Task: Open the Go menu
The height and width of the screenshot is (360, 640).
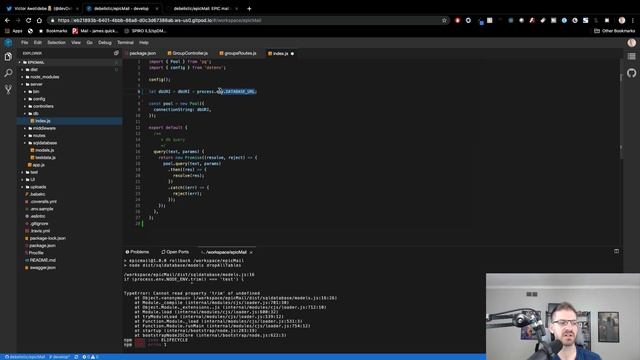Action: pos(89,42)
